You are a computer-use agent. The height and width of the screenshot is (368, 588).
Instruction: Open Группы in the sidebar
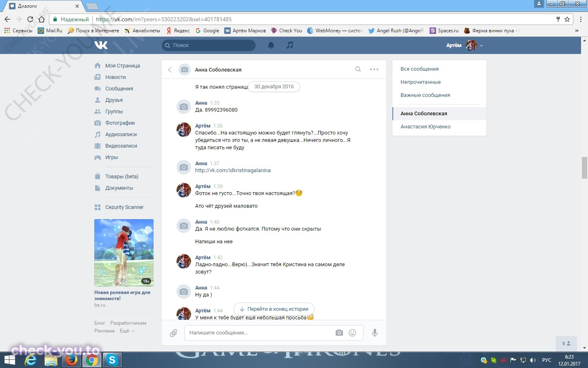(114, 112)
